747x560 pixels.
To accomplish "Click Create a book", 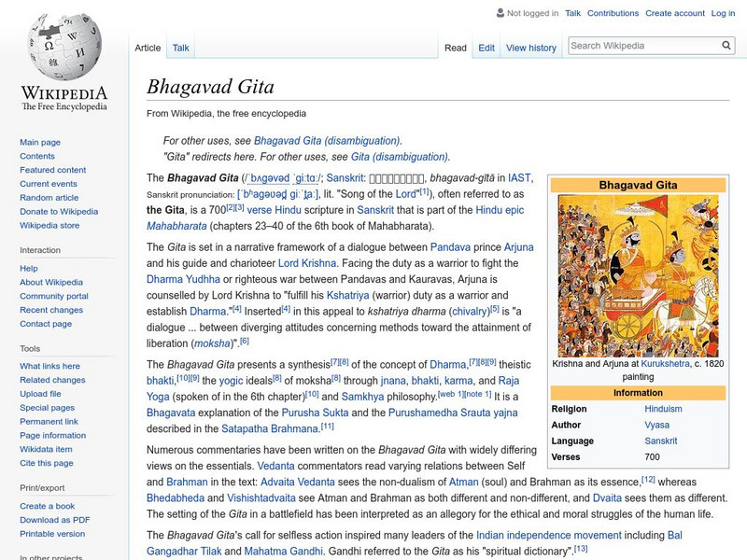I will [48, 506].
